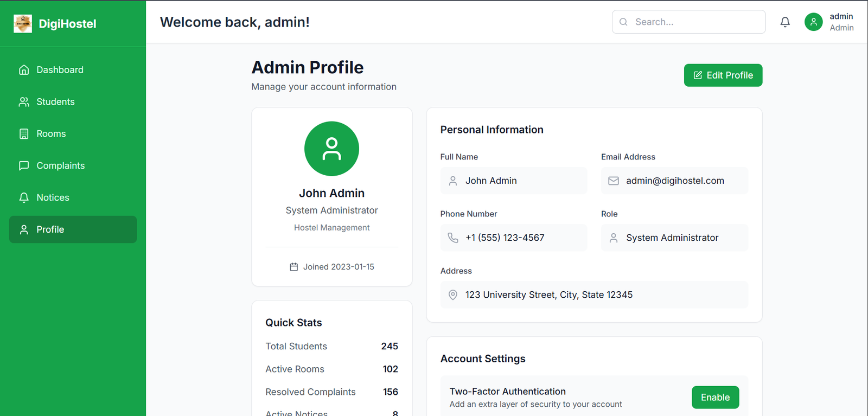Click the Rooms building icon
868x416 pixels.
point(24,134)
